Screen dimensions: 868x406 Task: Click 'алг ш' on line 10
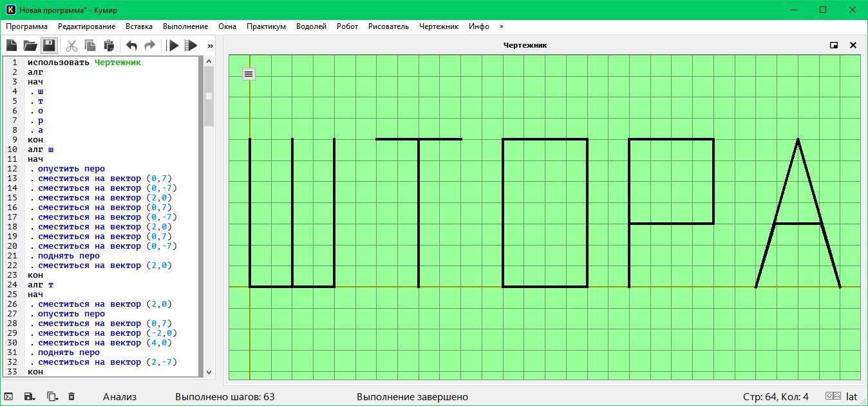click(x=41, y=150)
